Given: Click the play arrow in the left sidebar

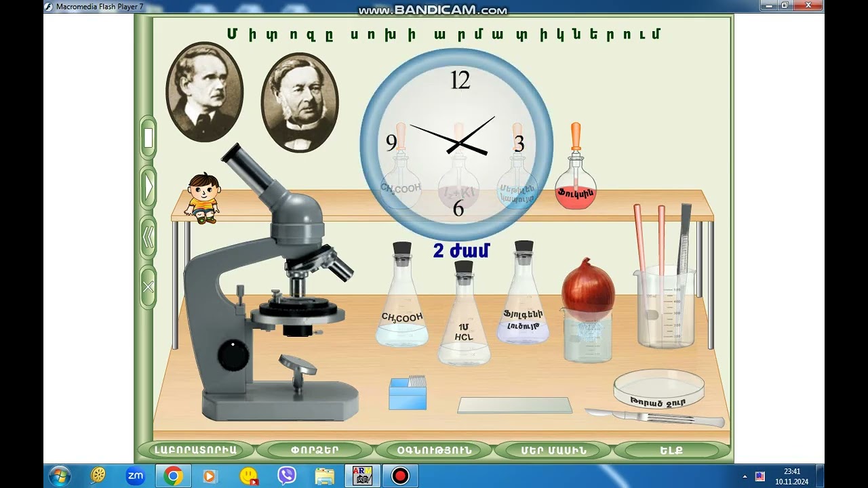Looking at the screenshot, I should point(148,187).
